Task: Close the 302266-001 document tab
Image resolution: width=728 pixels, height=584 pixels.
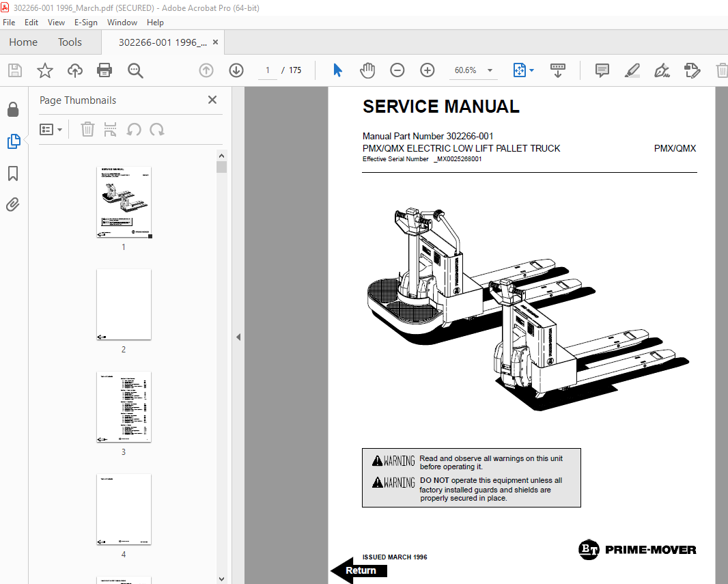Action: (215, 42)
